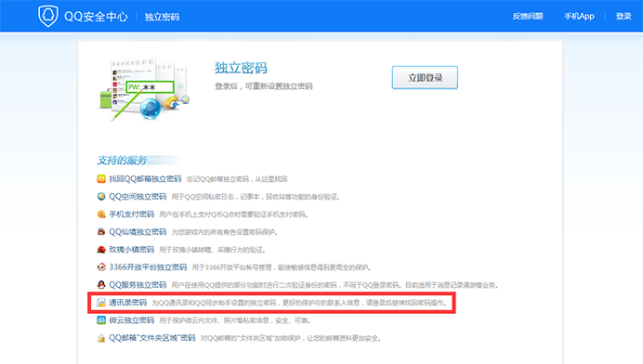Click the QQ安全中心 shield logo

[x=48, y=17]
